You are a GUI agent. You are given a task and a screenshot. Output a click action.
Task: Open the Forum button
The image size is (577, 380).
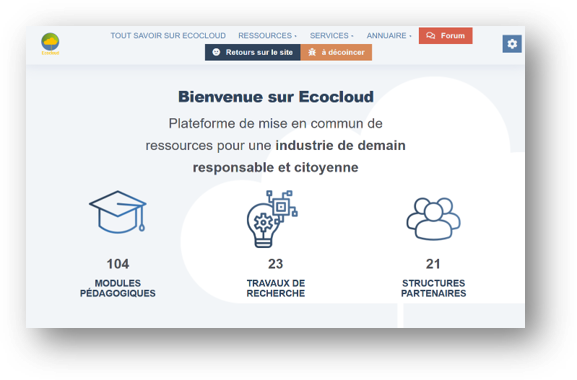445,36
